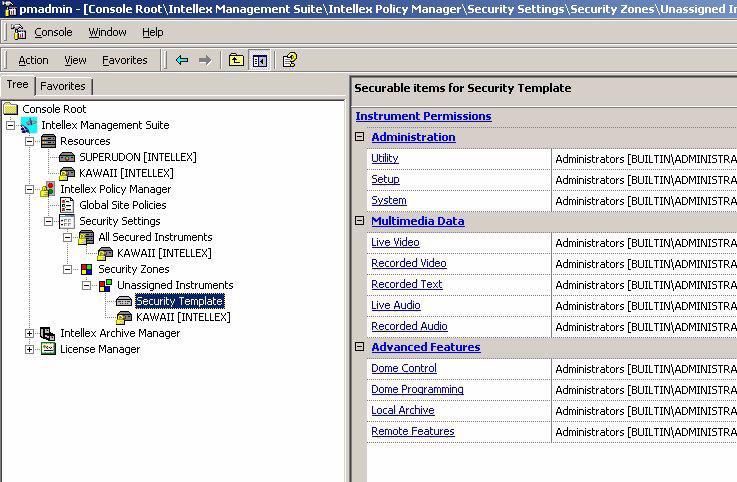This screenshot has width=737, height=482.
Task: Collapse the All Secured Instruments node
Action: 67,237
